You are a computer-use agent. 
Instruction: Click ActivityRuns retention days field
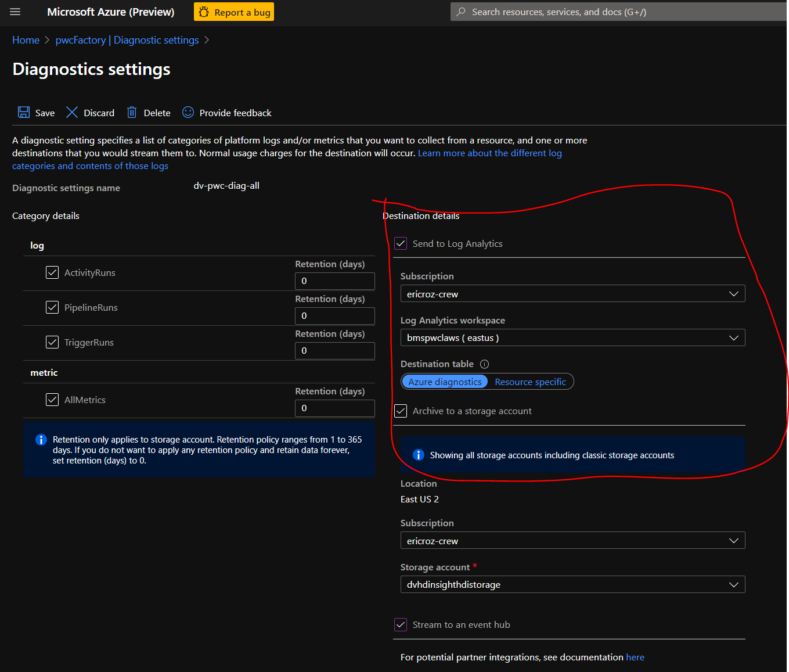coord(335,281)
